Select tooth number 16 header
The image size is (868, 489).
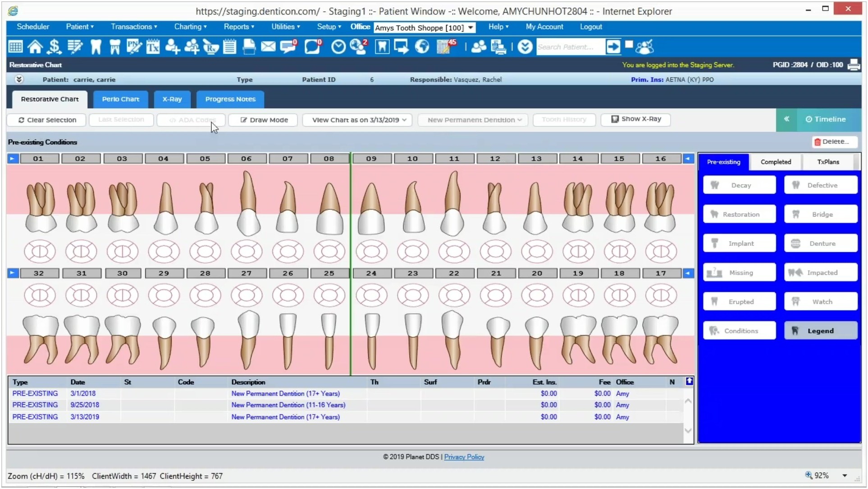[x=661, y=159]
